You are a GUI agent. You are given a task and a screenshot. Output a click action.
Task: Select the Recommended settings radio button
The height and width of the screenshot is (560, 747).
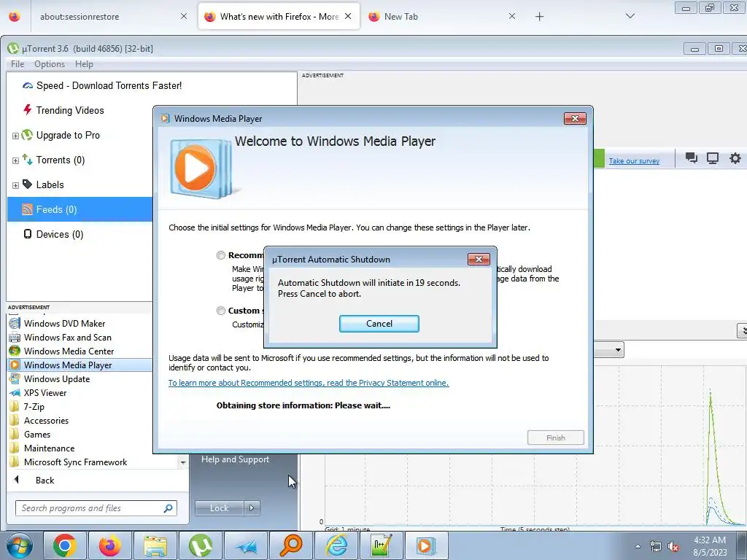coord(220,255)
